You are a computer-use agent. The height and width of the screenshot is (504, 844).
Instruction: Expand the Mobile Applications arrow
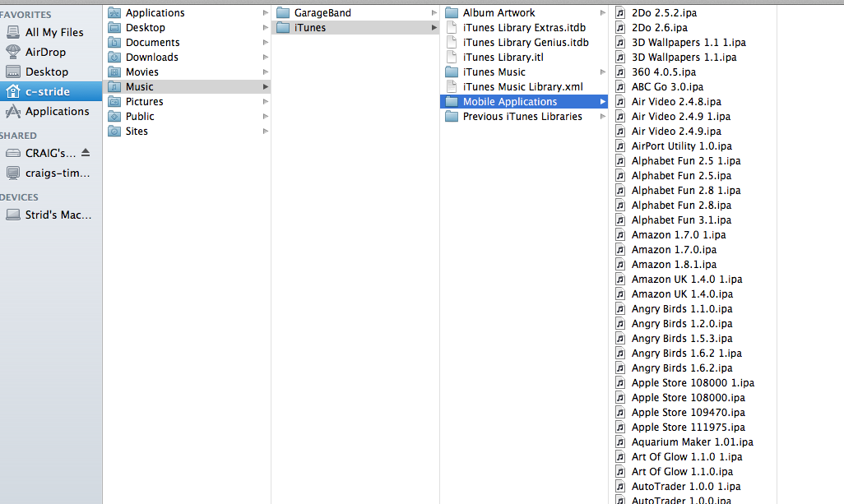click(603, 101)
